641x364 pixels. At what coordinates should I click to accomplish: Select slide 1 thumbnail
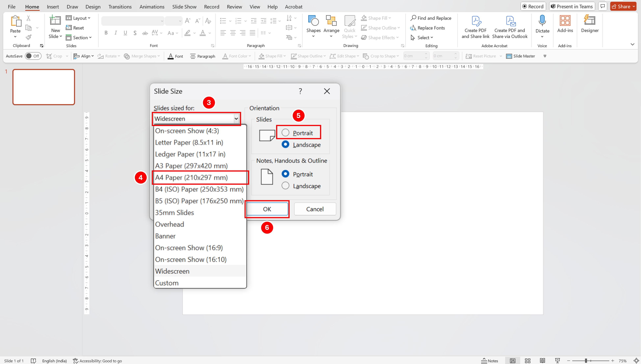(44, 87)
